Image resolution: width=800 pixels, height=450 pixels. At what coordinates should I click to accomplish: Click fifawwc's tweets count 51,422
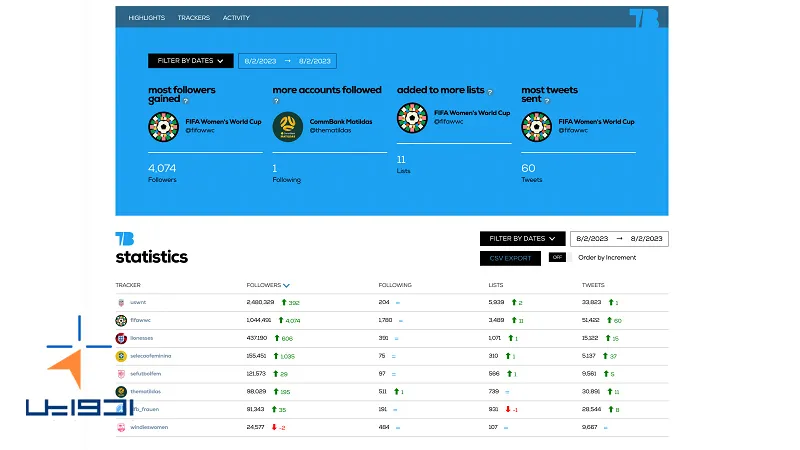(x=591, y=320)
